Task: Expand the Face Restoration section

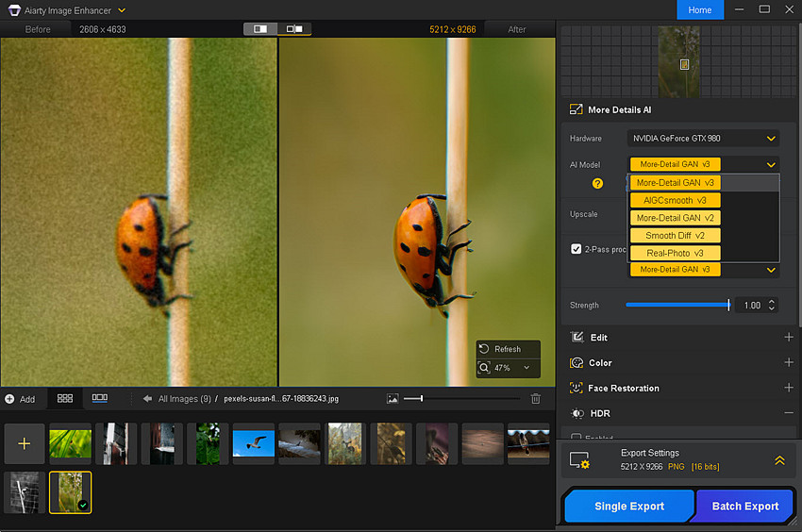Action: 788,388
